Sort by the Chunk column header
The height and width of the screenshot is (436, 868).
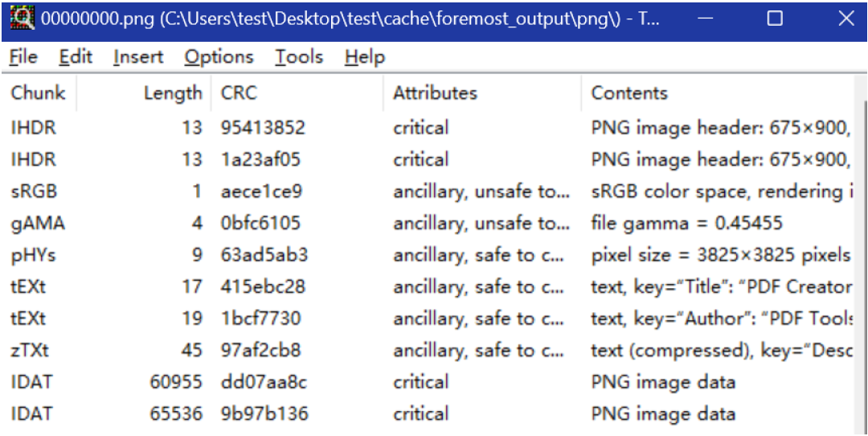click(x=38, y=93)
